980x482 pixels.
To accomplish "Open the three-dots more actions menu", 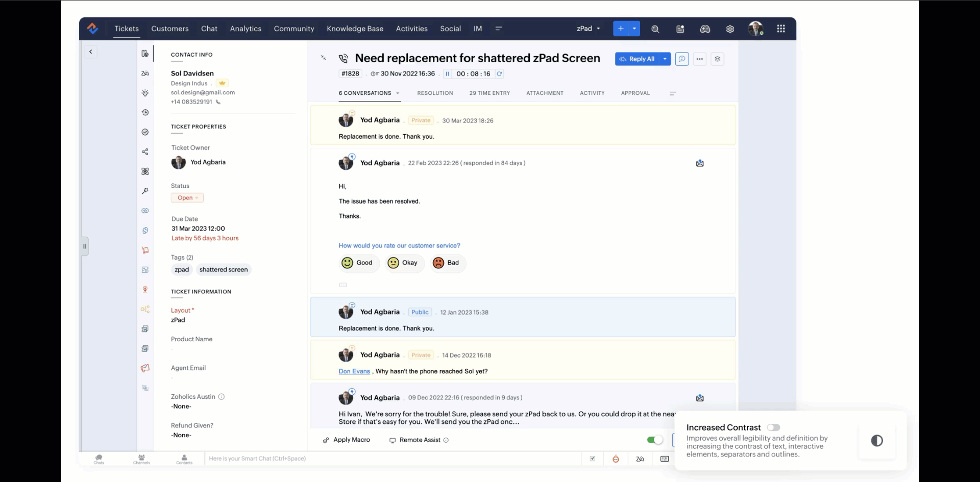I will click(x=699, y=59).
